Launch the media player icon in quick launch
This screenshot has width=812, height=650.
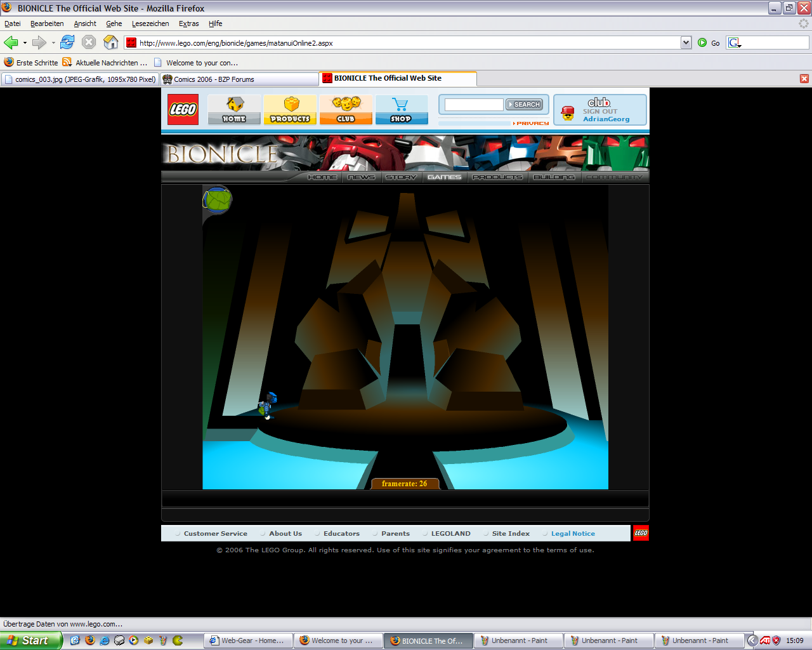click(134, 640)
